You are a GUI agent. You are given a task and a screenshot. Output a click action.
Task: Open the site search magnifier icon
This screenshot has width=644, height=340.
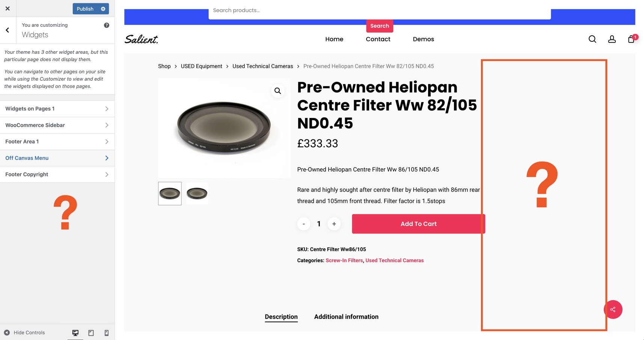(x=592, y=39)
